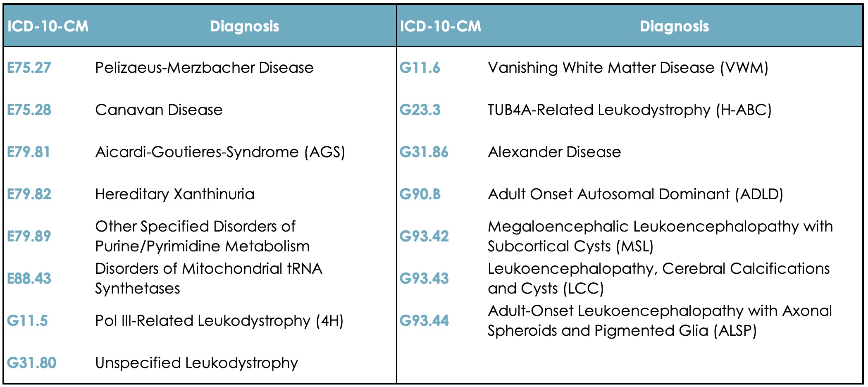This screenshot has height=387, width=868.
Task: Click the E75.27 code
Action: pyautogui.click(x=29, y=67)
